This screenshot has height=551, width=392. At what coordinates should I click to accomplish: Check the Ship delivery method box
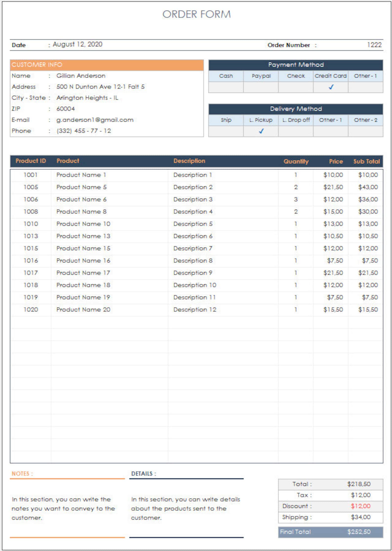pyautogui.click(x=226, y=131)
